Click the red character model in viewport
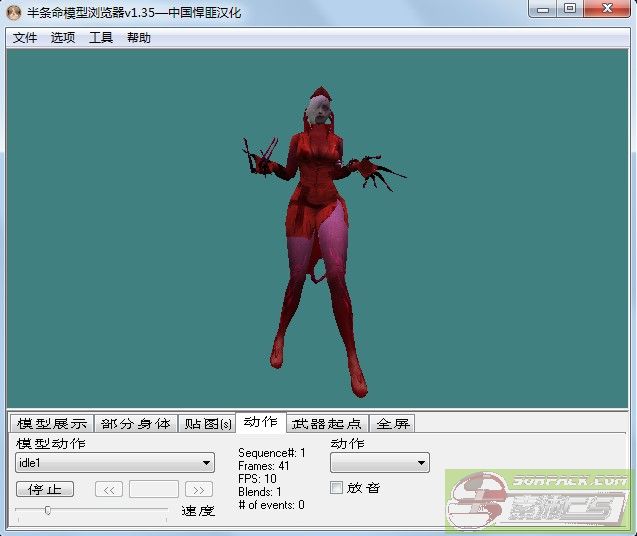The width and height of the screenshot is (637, 536). point(319,240)
